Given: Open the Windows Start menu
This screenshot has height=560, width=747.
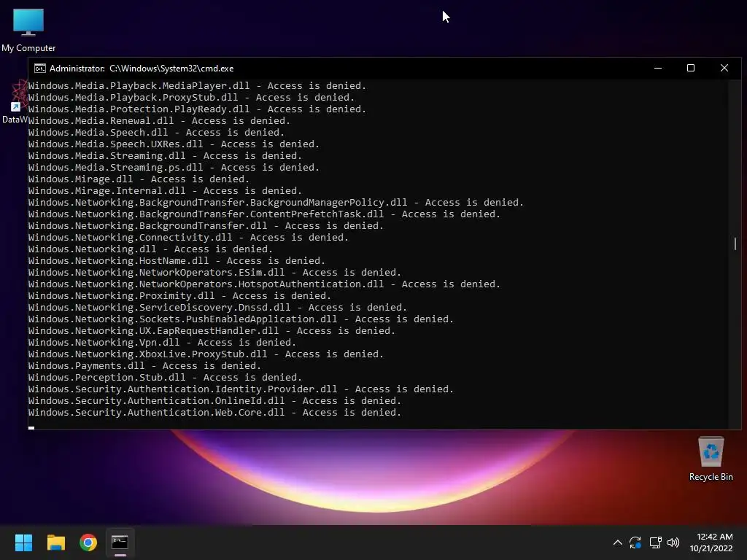Looking at the screenshot, I should [23, 542].
